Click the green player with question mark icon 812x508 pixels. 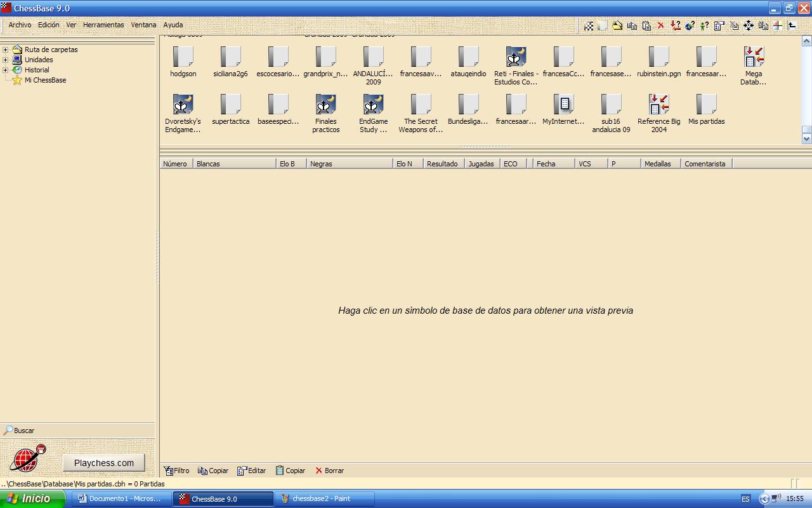[704, 26]
